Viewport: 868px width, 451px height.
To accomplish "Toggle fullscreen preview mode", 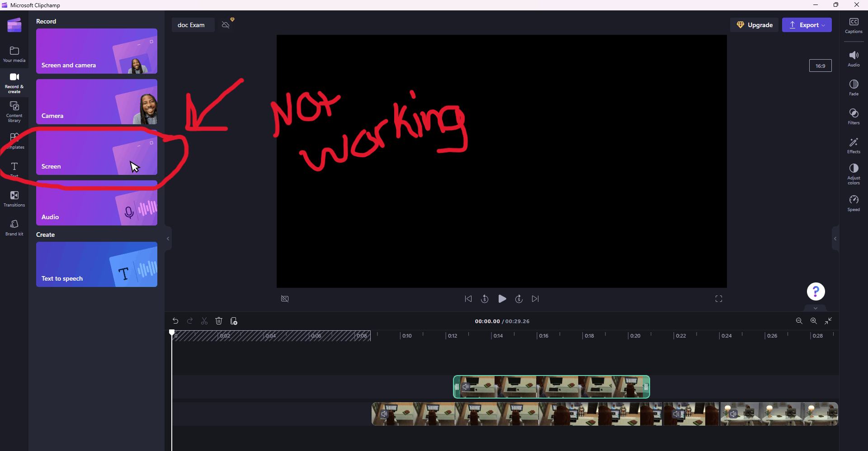I will (x=718, y=299).
